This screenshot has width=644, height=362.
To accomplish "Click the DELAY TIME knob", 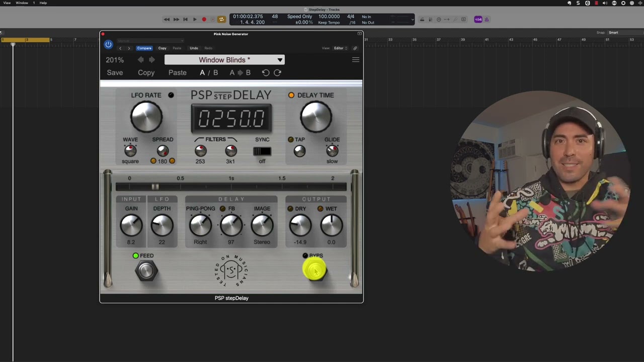I will coord(316,117).
